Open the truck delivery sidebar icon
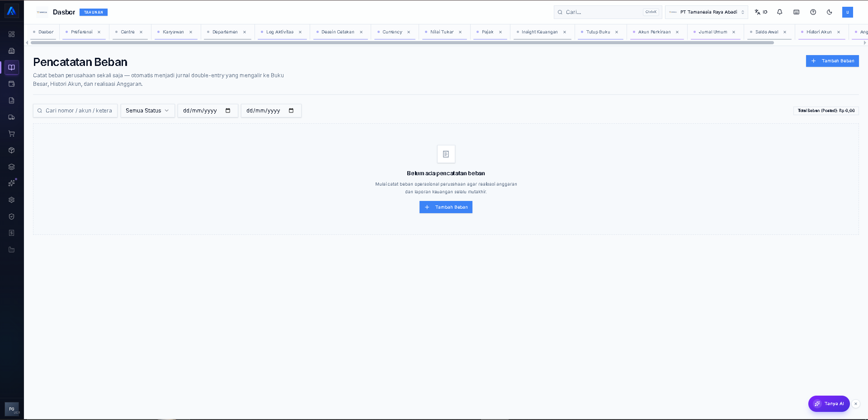 click(x=12, y=117)
